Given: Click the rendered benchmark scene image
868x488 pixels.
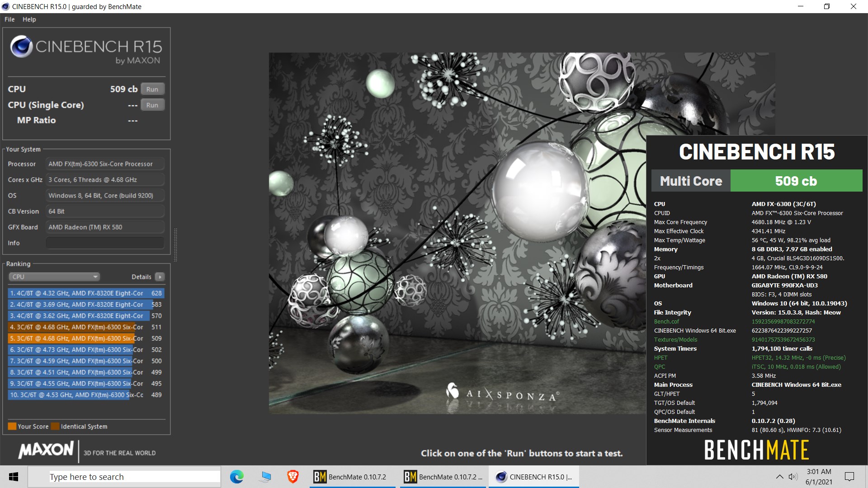Looking at the screenshot, I should pos(458,233).
